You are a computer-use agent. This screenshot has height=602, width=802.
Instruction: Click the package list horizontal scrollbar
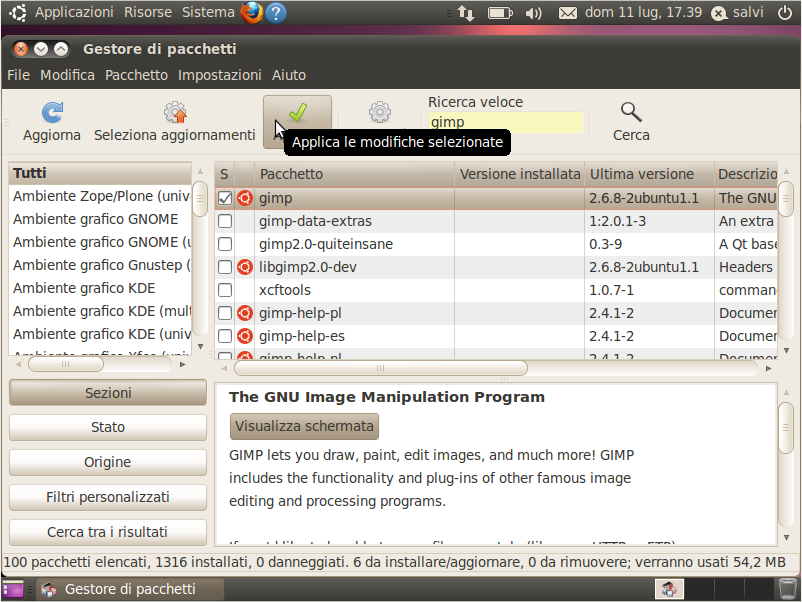[381, 368]
